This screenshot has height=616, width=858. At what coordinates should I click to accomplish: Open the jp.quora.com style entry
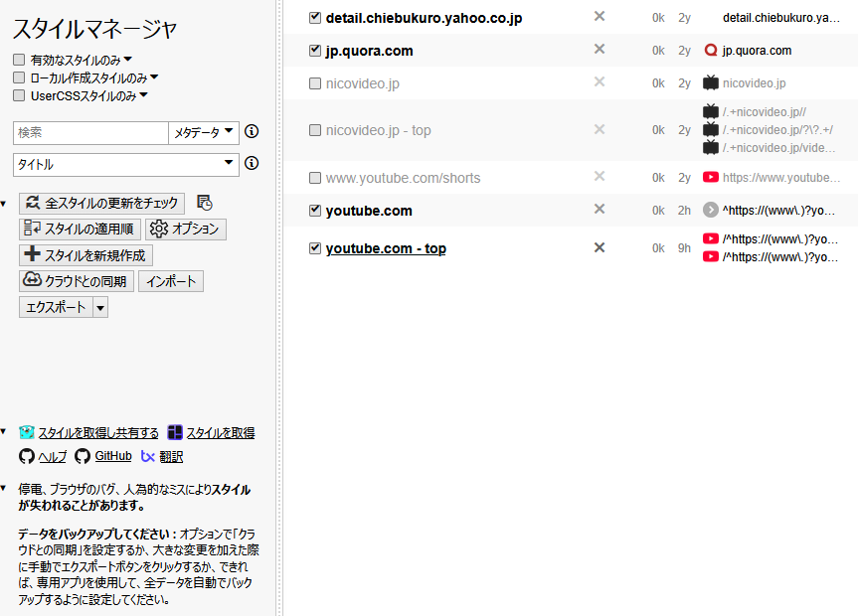click(370, 51)
